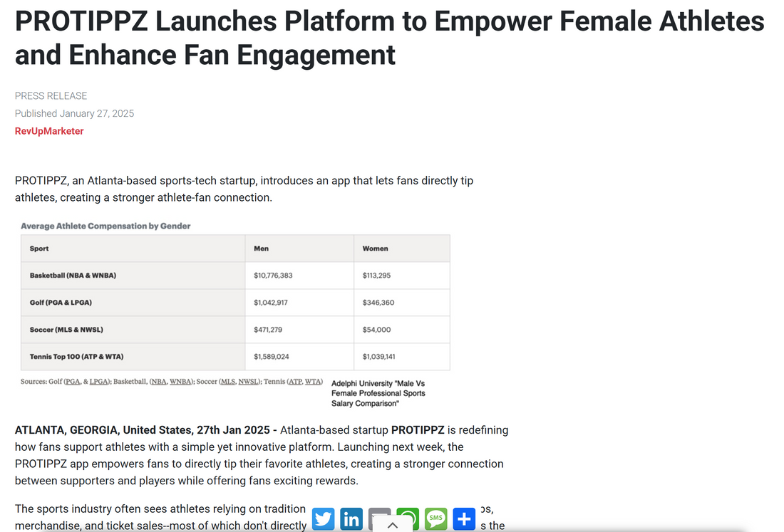The image size is (784, 532).
Task: Follow the NBA source link
Action: [160, 382]
